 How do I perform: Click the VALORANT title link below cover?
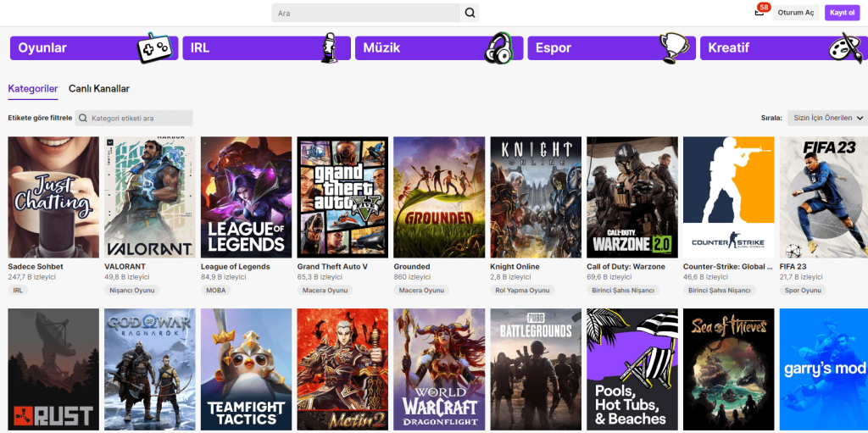coord(125,267)
